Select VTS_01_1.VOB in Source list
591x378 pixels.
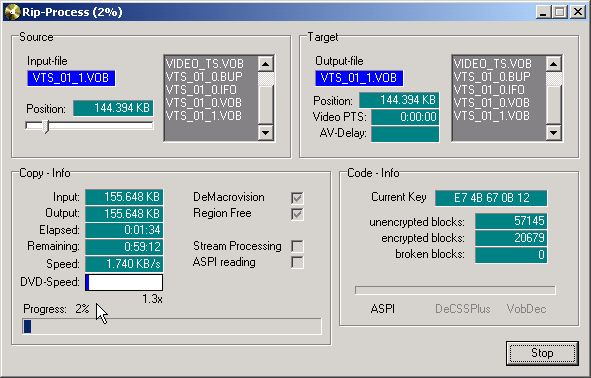[x=204, y=116]
